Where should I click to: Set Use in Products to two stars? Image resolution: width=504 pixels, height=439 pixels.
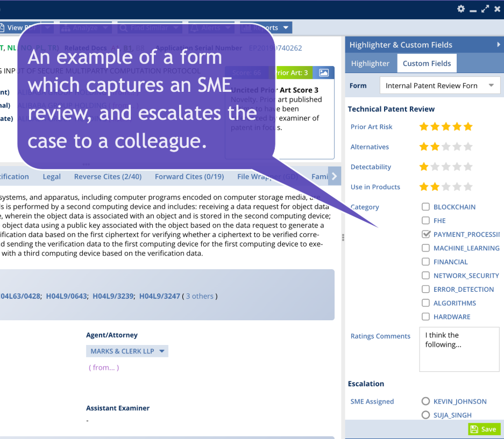(x=435, y=187)
